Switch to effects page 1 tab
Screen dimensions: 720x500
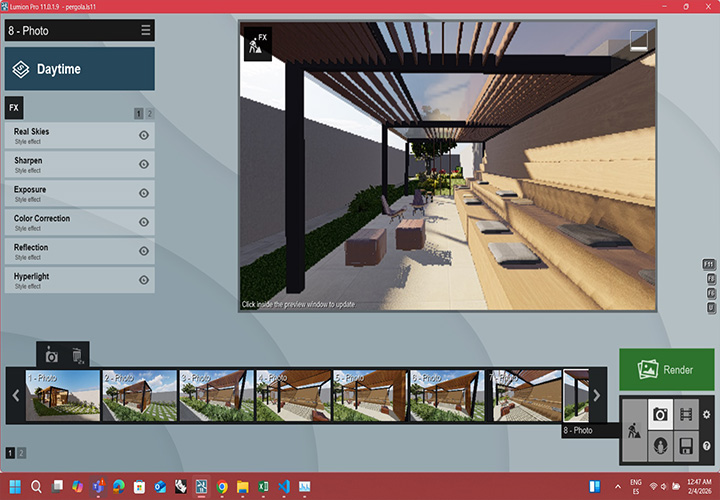139,113
